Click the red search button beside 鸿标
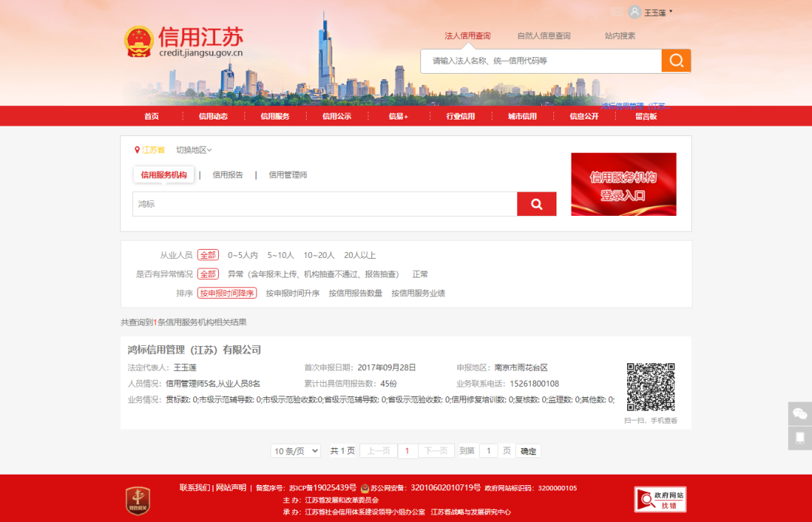Screen dimensions: 812x522 (x=537, y=204)
